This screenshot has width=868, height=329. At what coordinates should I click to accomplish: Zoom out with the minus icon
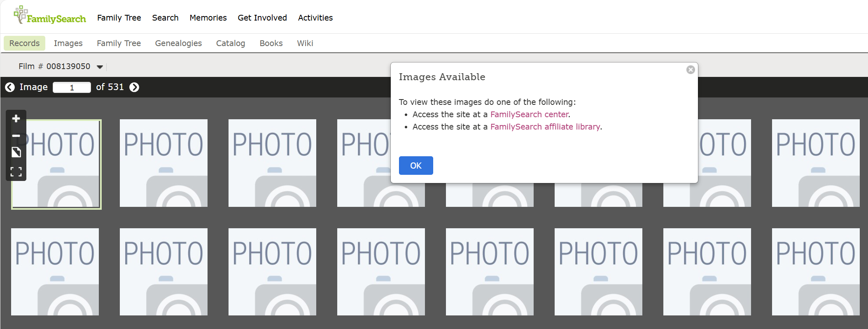[16, 136]
